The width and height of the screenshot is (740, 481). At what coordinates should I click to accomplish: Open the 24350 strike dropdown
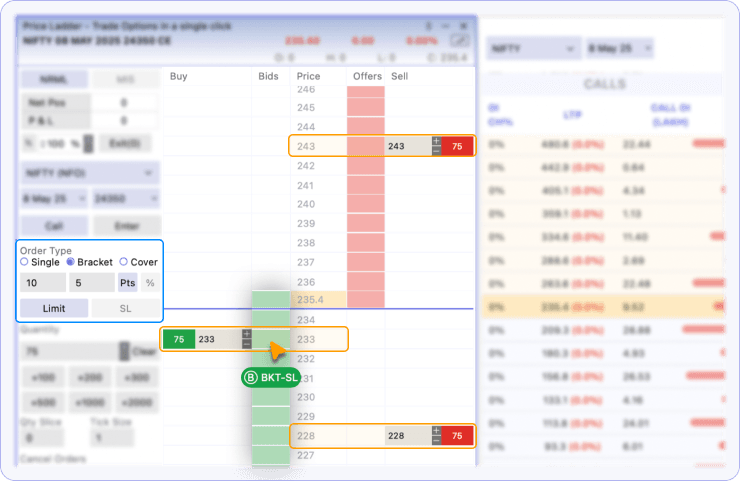[x=126, y=199]
